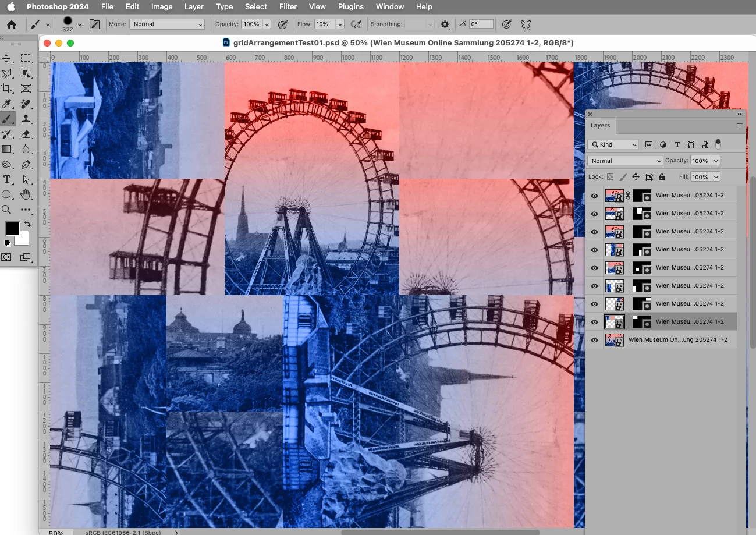This screenshot has height=535, width=756.
Task: Toggle pressure for size in options bar
Action: 507,24
